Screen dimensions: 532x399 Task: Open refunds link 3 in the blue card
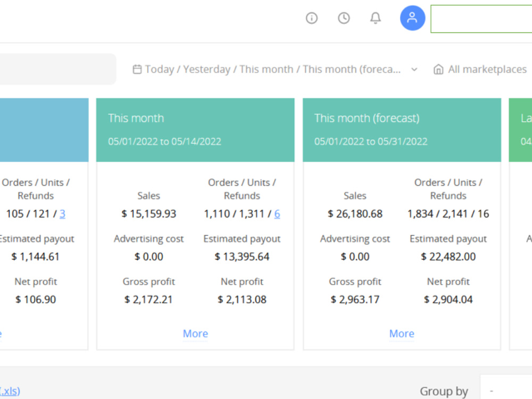coord(62,214)
